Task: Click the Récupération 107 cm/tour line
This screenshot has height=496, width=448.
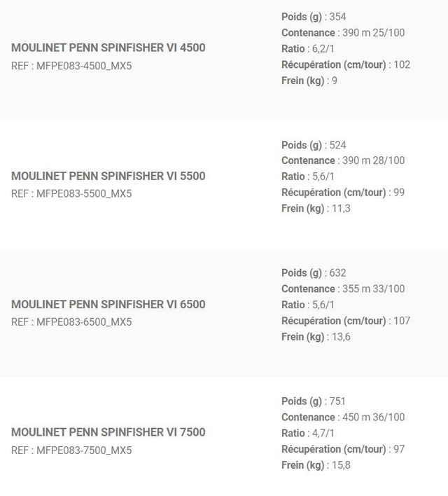Action: (x=346, y=321)
